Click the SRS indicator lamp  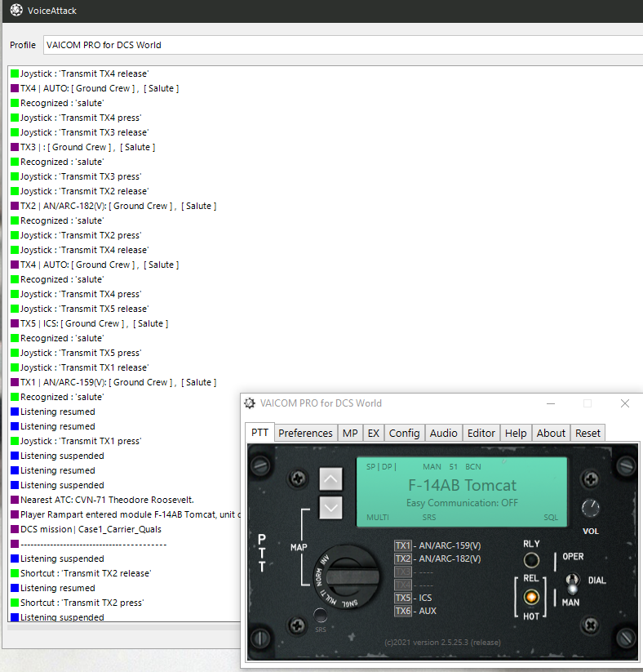(320, 615)
